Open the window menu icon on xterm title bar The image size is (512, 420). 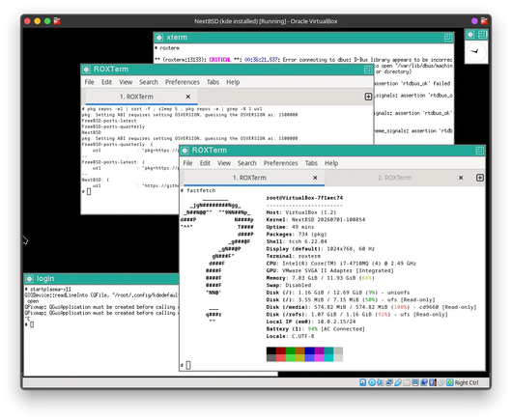[x=159, y=38]
